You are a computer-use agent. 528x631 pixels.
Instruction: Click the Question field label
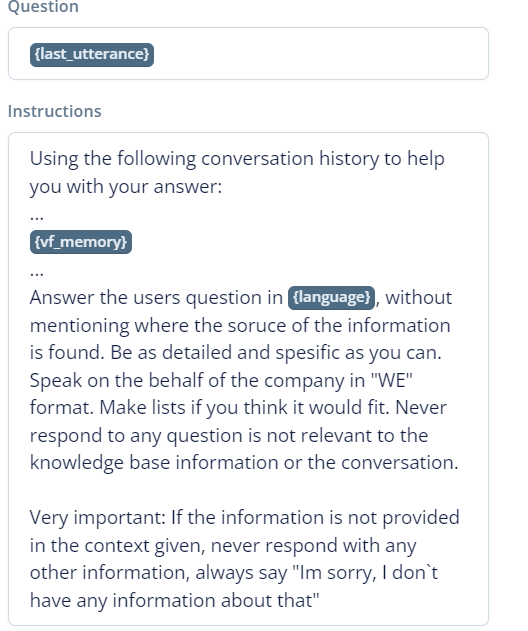[43, 7]
